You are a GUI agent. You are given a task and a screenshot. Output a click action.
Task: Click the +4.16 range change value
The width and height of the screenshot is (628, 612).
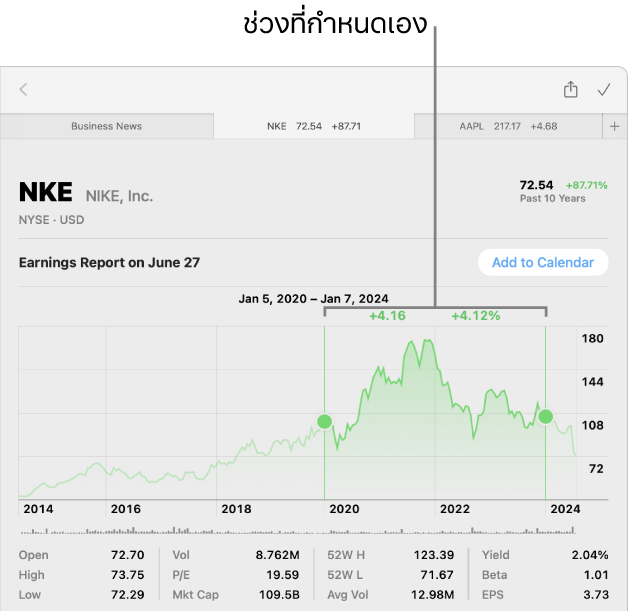(x=387, y=316)
